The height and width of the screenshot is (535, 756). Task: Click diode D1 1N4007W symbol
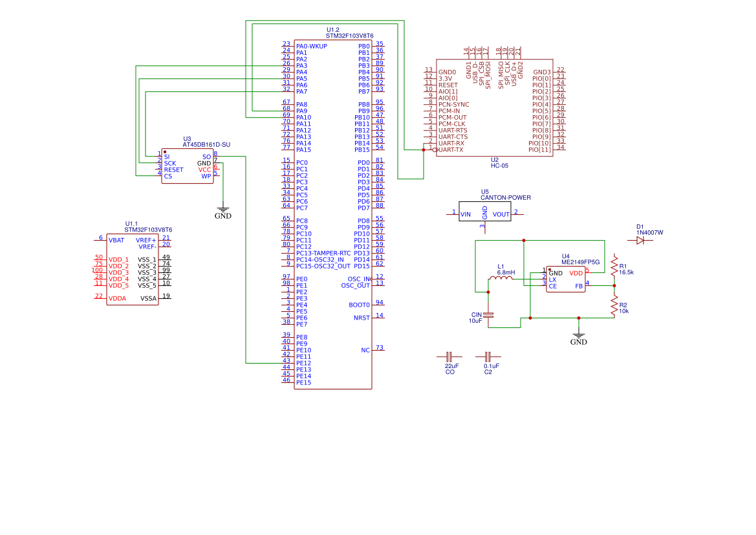641,239
